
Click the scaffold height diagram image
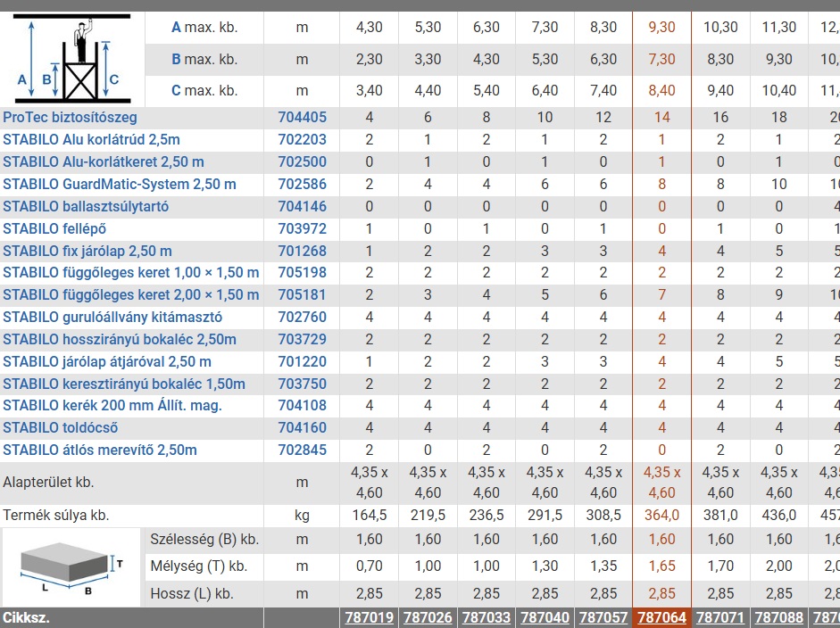(72, 59)
